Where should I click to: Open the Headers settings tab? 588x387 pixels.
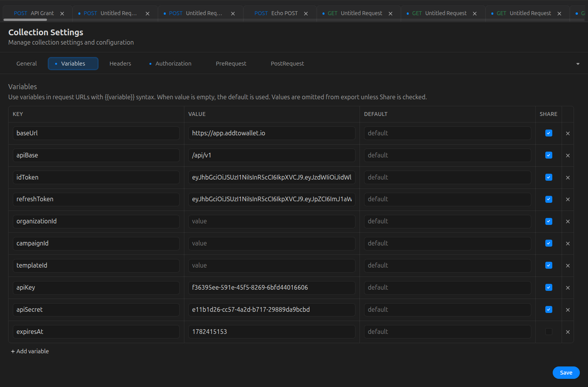120,63
